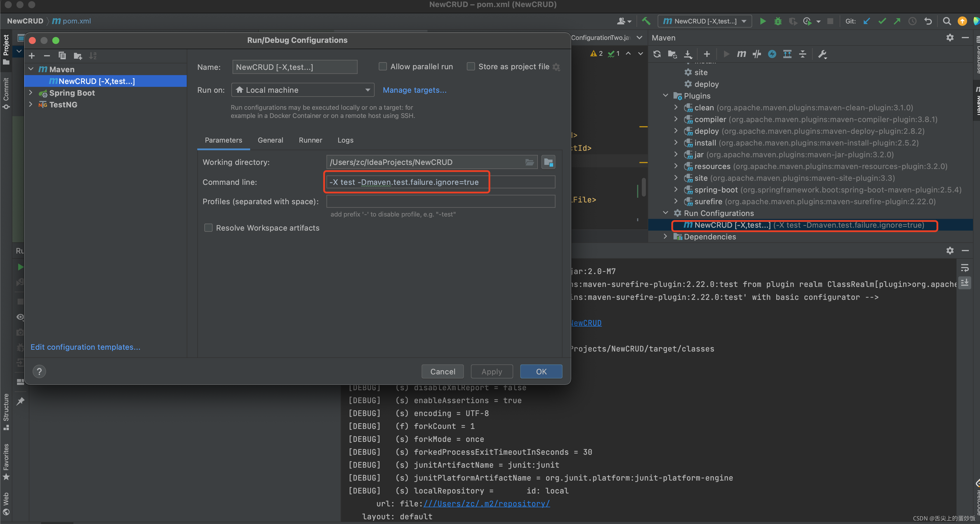980x524 pixels.
Task: Add new configuration with plus icon
Action: pos(32,56)
